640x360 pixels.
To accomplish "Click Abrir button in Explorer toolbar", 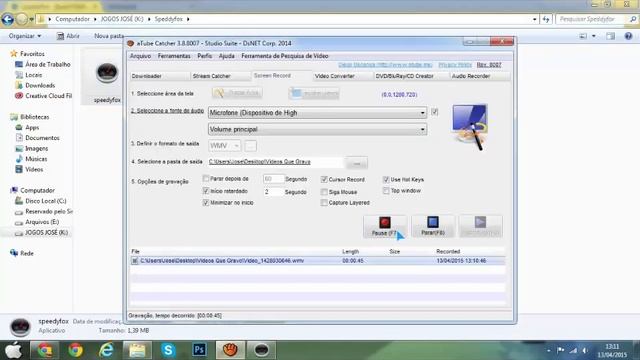I will [x=68, y=36].
